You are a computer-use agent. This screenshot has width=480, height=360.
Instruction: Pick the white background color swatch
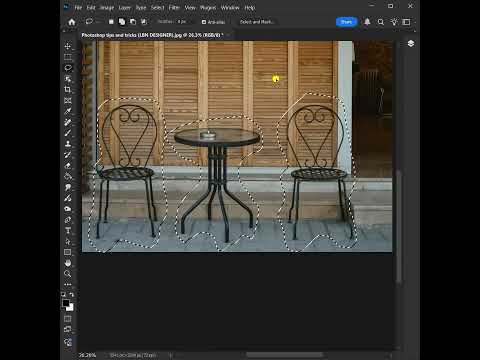[x=71, y=308]
